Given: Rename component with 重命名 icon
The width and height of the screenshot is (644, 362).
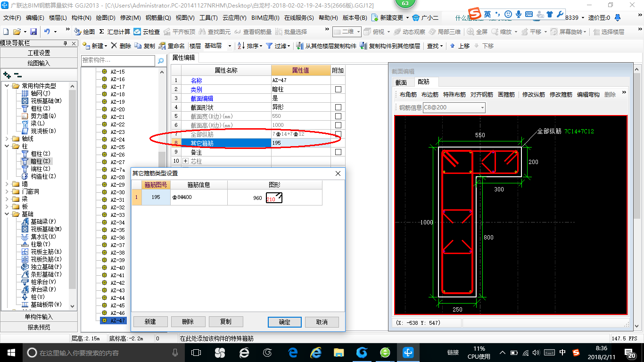Looking at the screenshot, I should (172, 46).
